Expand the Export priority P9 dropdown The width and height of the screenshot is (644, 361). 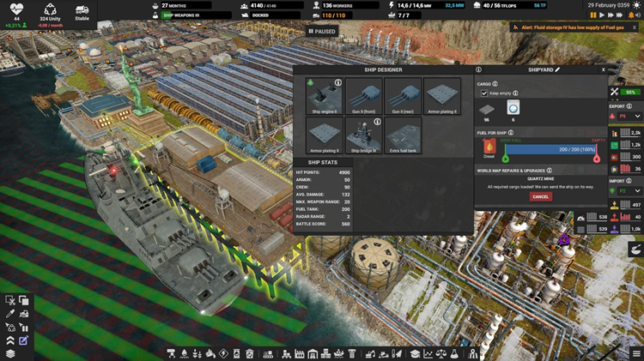(625, 116)
